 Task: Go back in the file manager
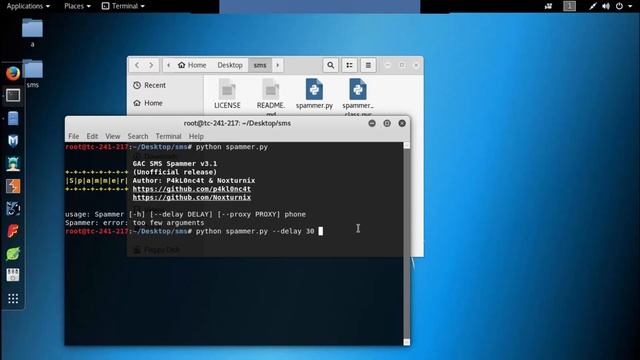(137, 65)
